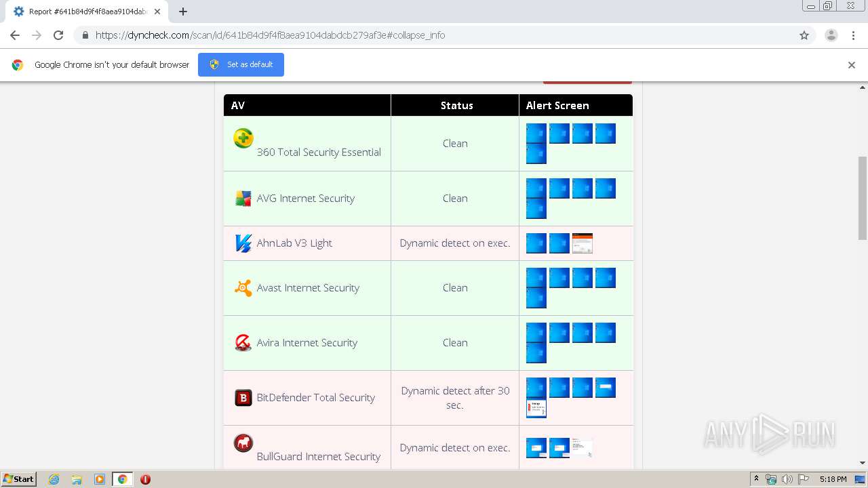Click the Set as default button

241,64
